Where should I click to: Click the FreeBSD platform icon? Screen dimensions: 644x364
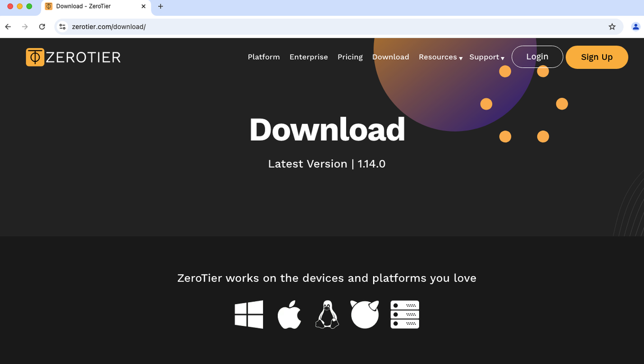[x=365, y=314]
